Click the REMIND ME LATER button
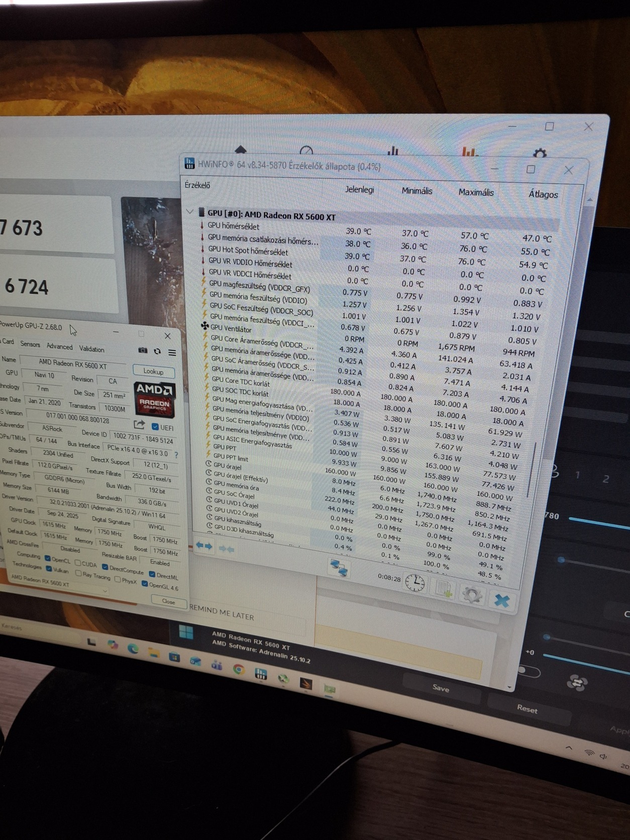 pos(222,612)
